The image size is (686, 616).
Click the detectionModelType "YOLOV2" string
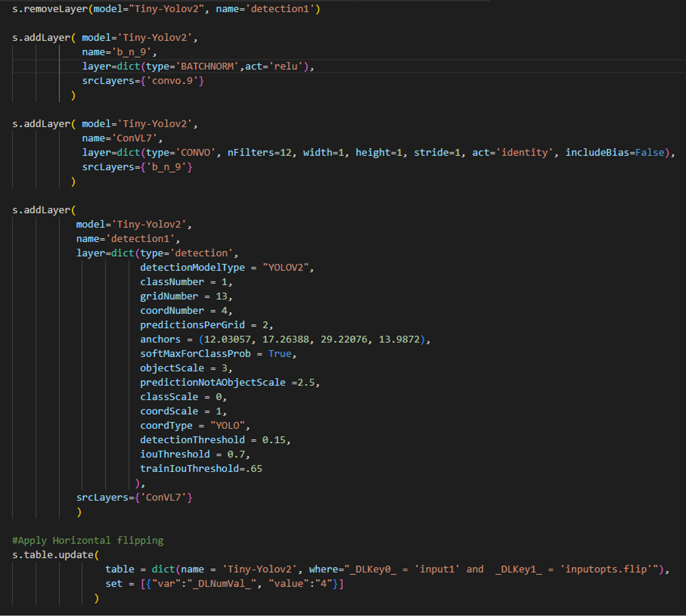pyautogui.click(x=286, y=268)
